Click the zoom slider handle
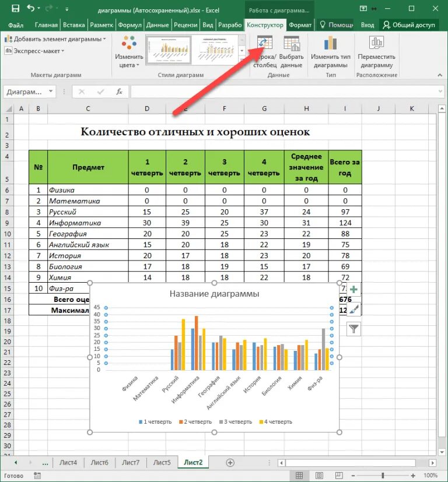This screenshot has height=482, width=448. (383, 476)
